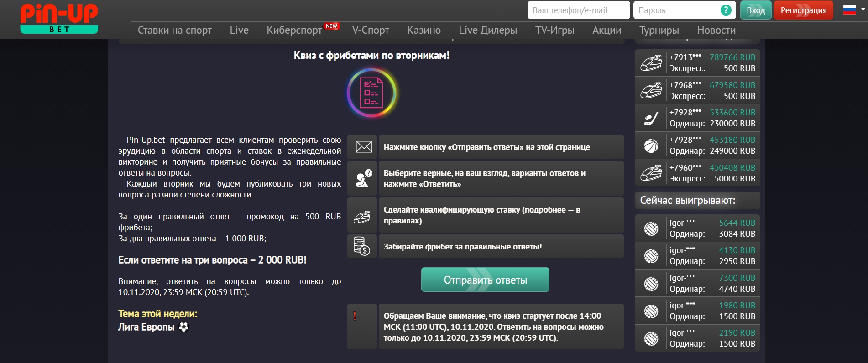Click the soccer ball icon next to Лига Европы
The width and height of the screenshot is (868, 363).
(x=184, y=327)
